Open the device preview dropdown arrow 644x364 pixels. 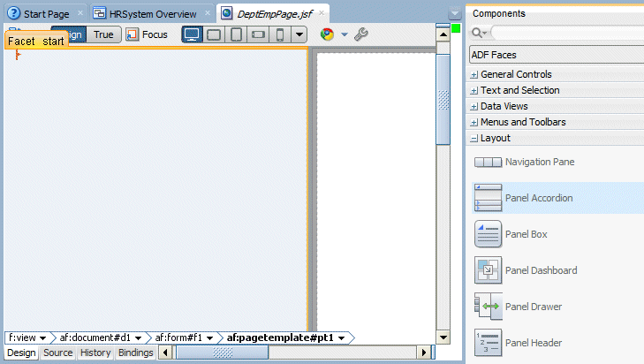[299, 34]
